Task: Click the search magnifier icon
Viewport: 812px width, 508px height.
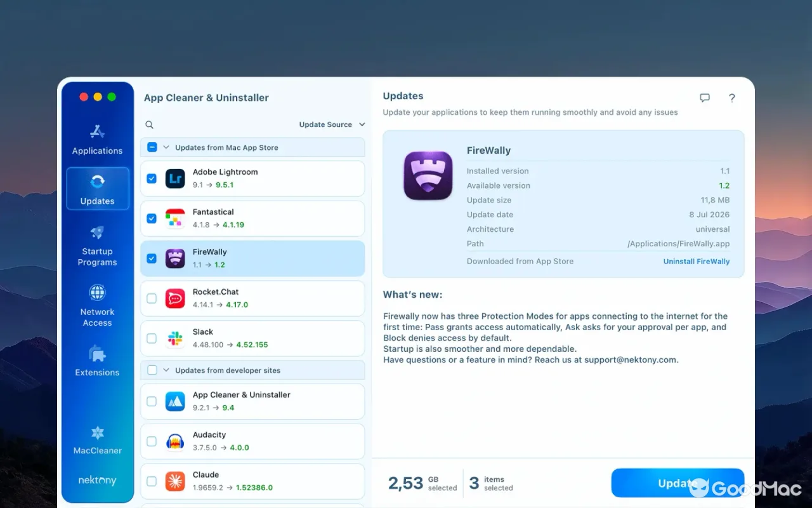Action: tap(150, 124)
